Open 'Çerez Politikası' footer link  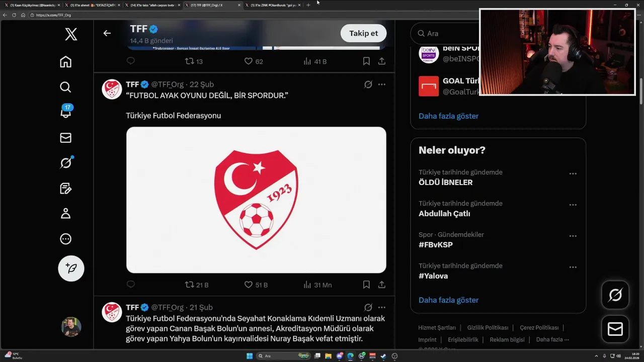539,327
